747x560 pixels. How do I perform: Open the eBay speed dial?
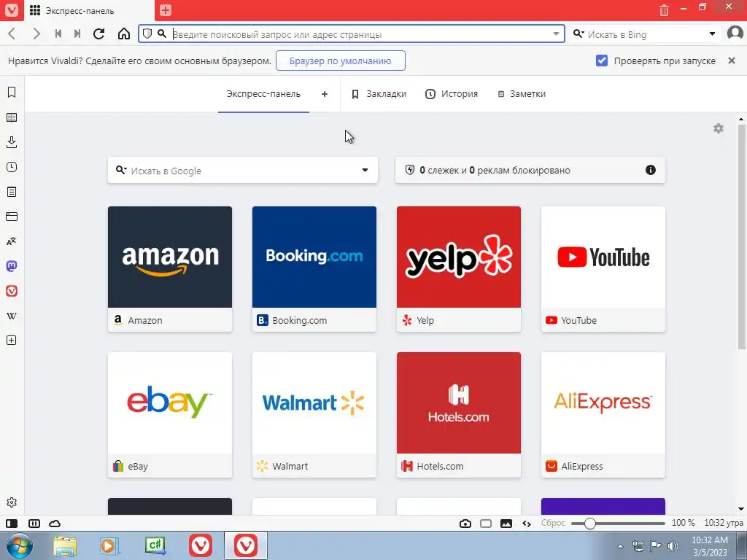click(x=170, y=415)
